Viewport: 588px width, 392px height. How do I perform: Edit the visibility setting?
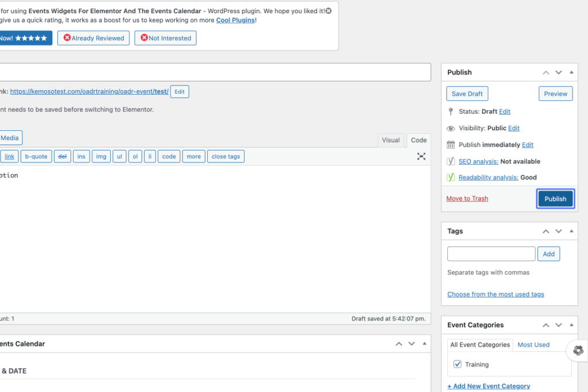[514, 128]
